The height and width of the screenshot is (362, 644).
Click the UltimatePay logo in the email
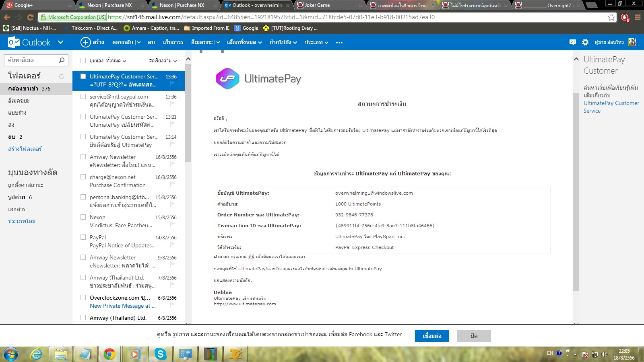pos(258,78)
